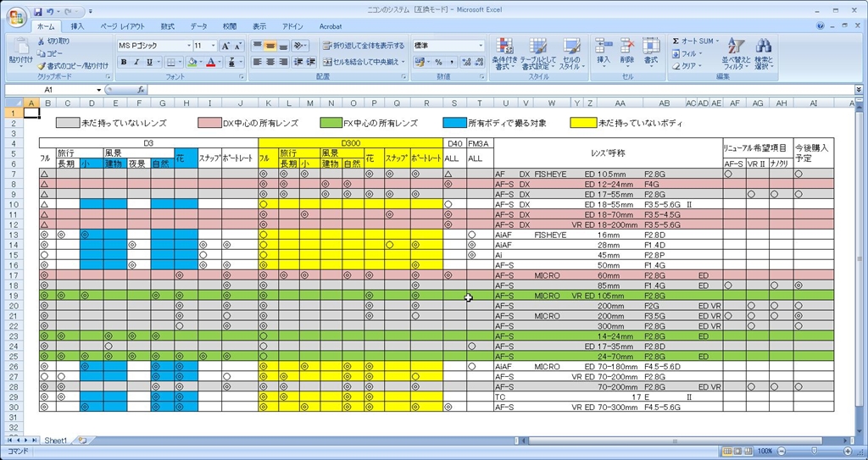Viewport: 868px width, 460px height.
Task: Open the Acrobat ribbon tab
Action: coord(331,27)
